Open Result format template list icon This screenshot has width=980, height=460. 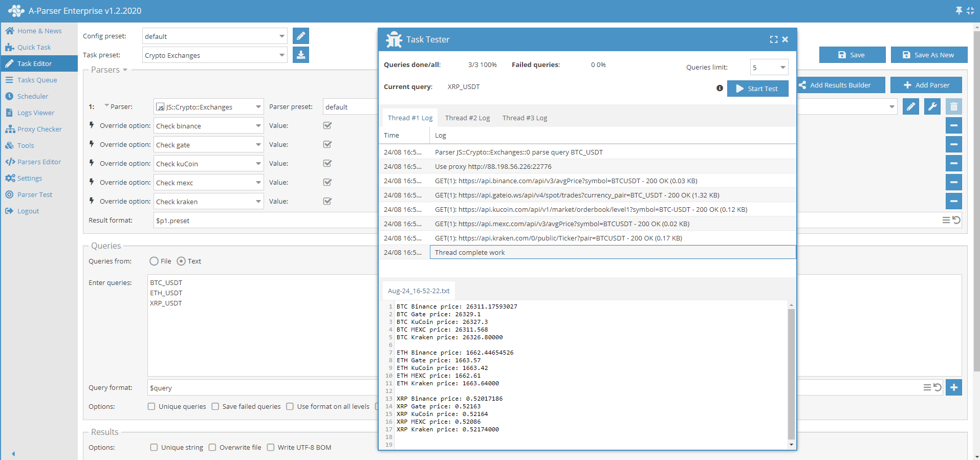point(946,220)
